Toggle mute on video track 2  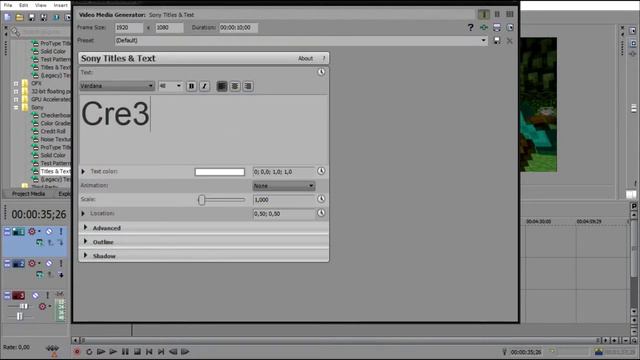tap(49, 263)
